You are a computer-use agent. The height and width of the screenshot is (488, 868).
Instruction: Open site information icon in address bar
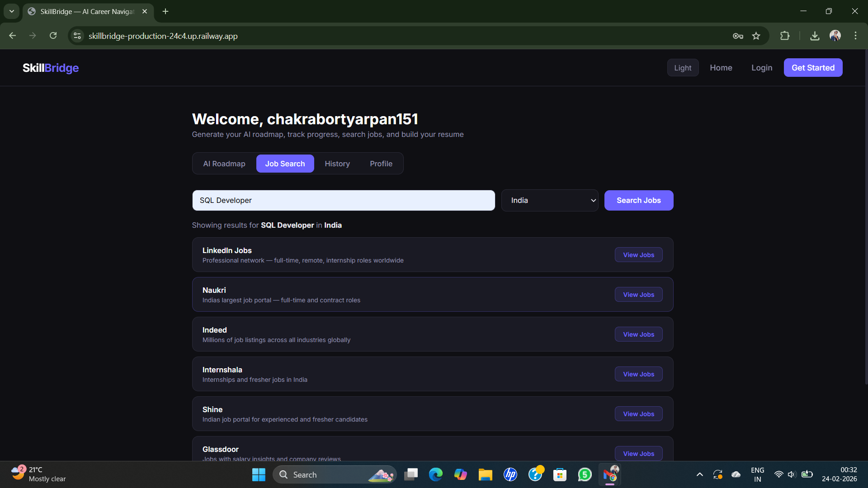click(77, 36)
